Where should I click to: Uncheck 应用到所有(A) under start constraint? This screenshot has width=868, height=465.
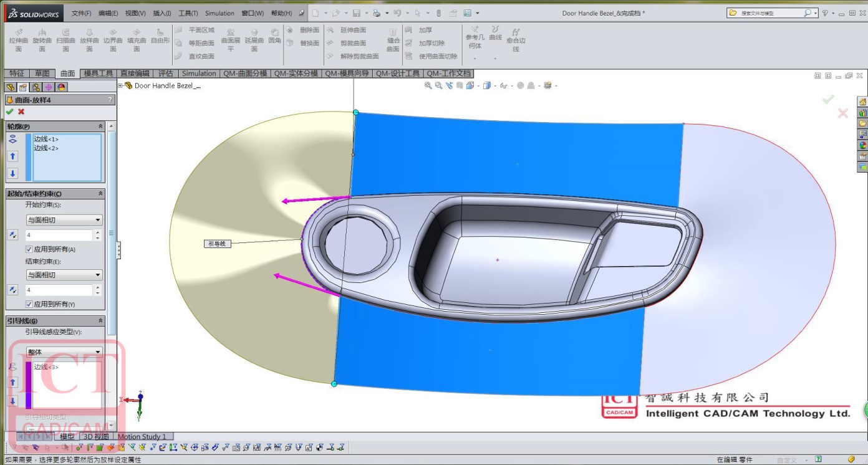29,249
